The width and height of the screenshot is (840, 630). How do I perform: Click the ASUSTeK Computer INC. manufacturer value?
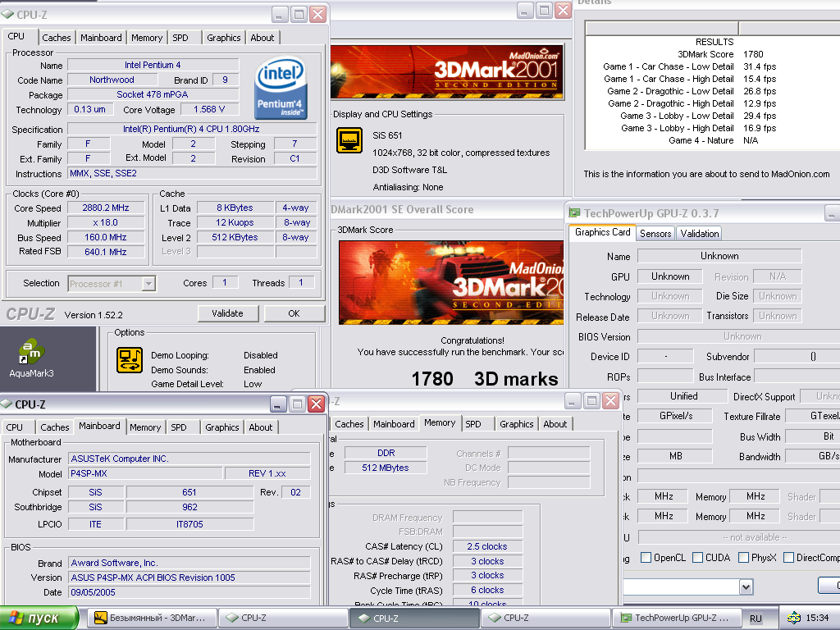click(x=189, y=459)
